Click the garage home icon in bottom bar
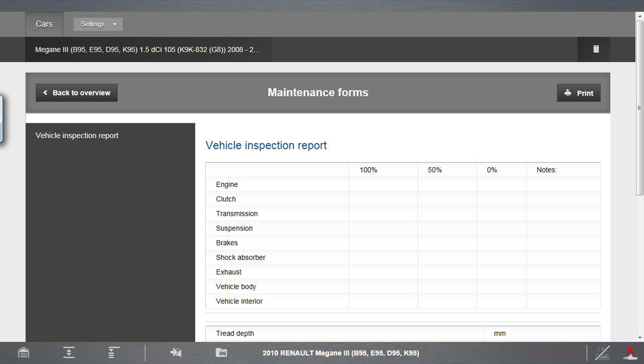This screenshot has height=364, width=644. coord(24,353)
